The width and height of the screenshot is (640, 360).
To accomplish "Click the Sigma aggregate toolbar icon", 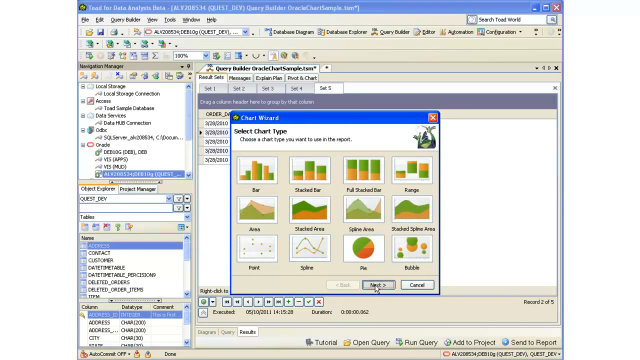I will pyautogui.click(x=155, y=56).
